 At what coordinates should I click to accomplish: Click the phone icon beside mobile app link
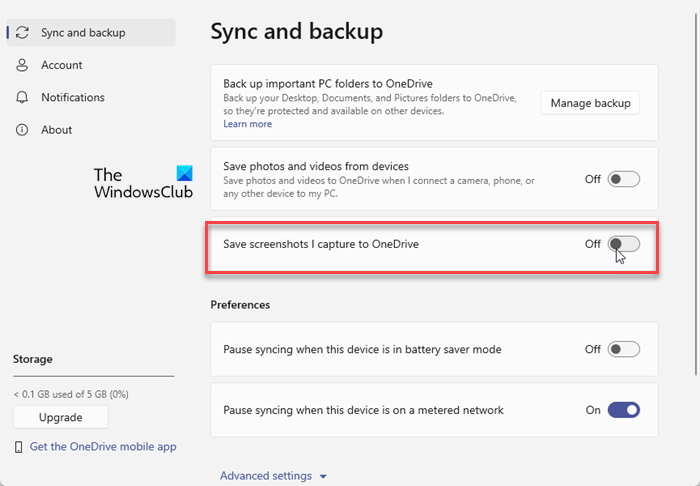[19, 447]
